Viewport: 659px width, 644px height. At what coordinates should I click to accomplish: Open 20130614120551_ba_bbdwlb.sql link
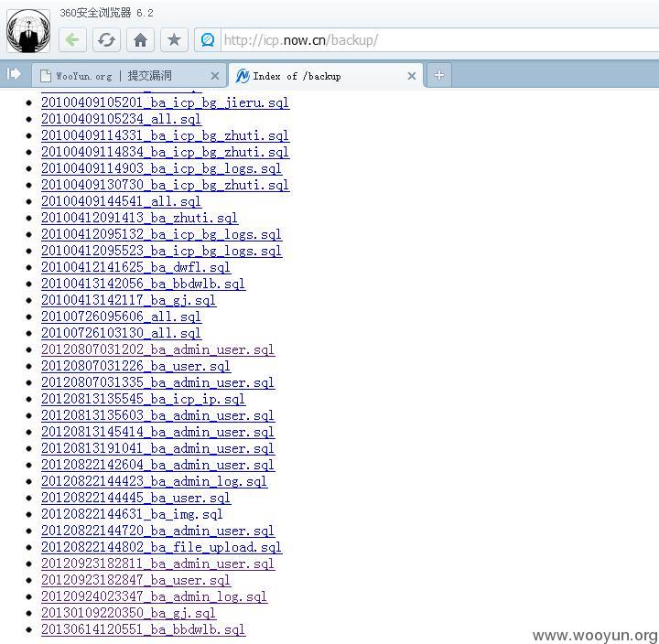point(144,629)
